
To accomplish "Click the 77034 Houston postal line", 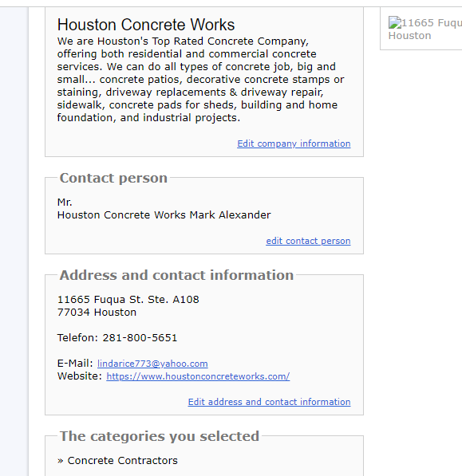I will click(97, 313).
